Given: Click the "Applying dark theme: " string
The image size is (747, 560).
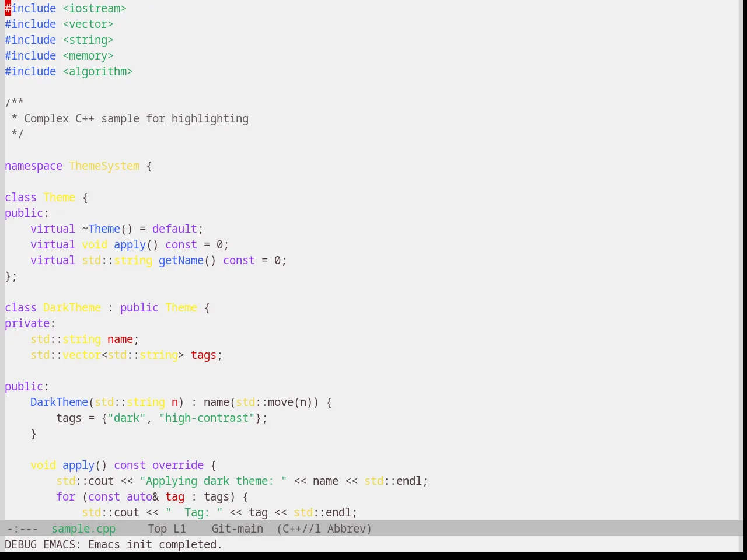Looking at the screenshot, I should pos(214,481).
